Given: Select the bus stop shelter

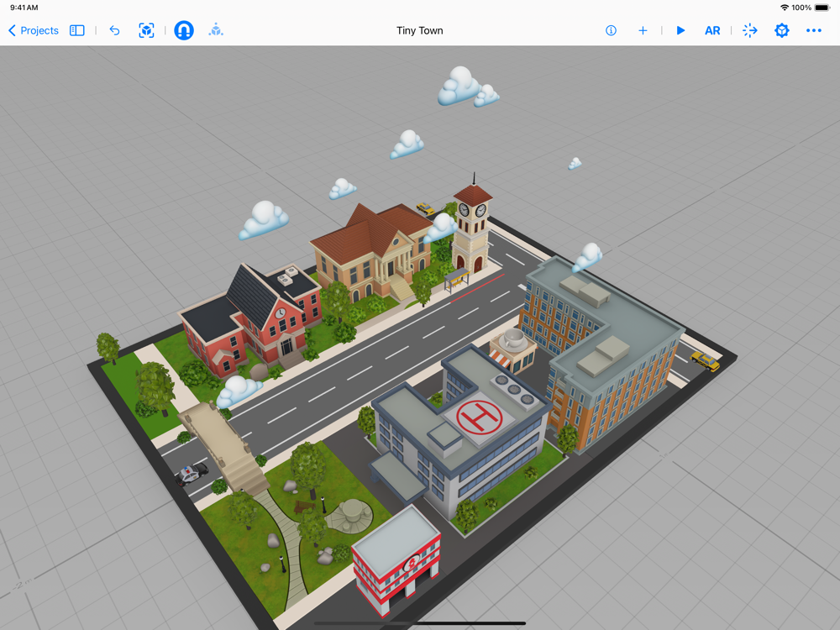Looking at the screenshot, I should tap(456, 281).
